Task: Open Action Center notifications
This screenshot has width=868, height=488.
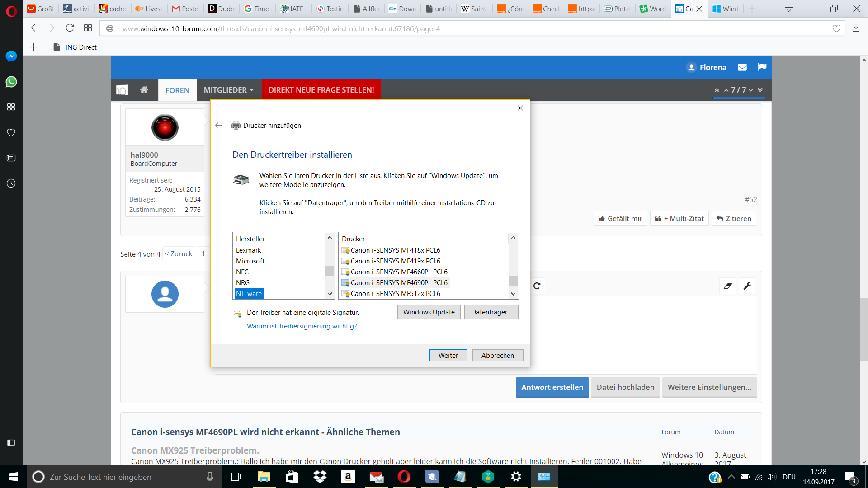Action: (x=850, y=477)
